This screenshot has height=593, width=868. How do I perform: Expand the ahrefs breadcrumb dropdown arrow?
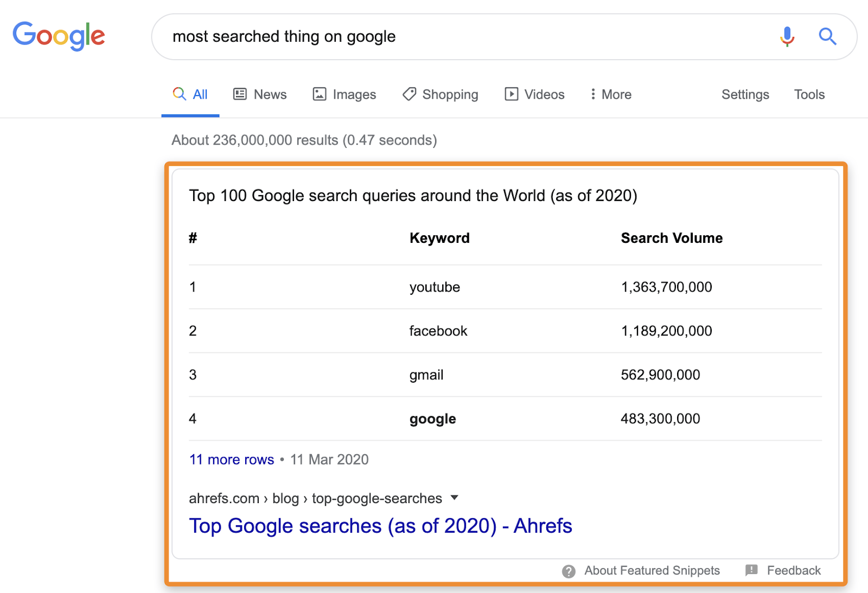tap(455, 498)
